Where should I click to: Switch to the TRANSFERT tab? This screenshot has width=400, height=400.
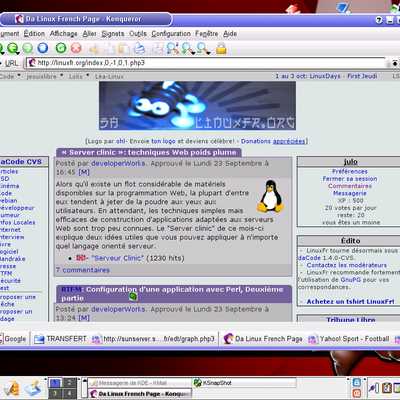(60, 339)
